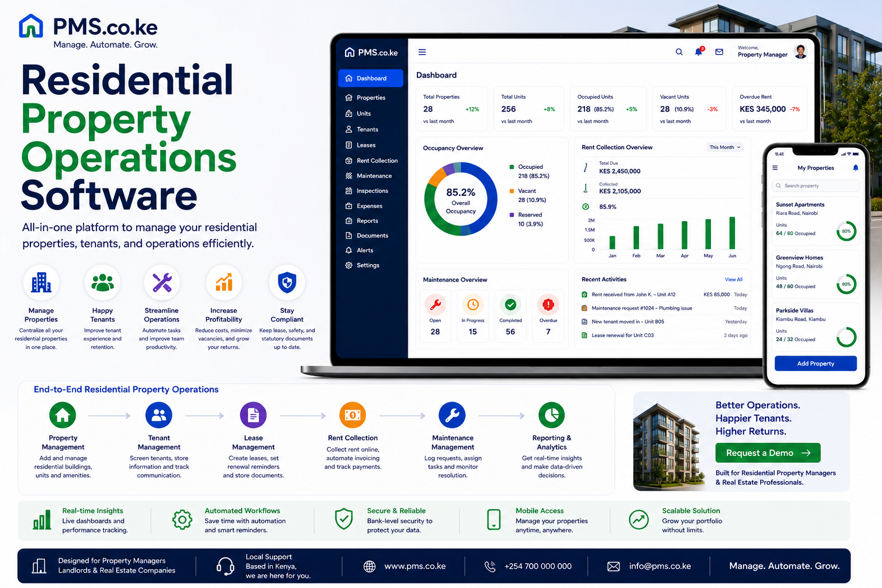This screenshot has width=882, height=588.
Task: Click the +254 700 000 000 phone number
Action: pos(538,566)
